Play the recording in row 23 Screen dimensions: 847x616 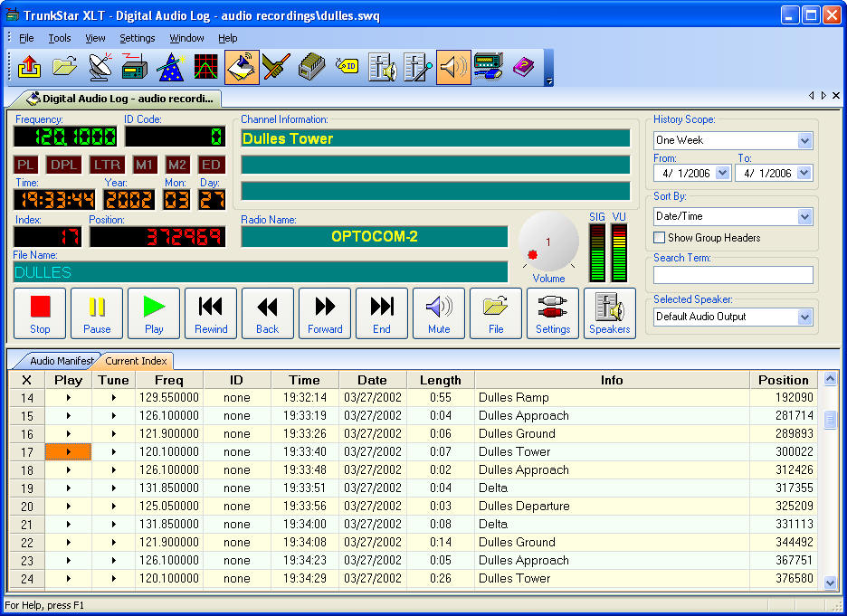tap(69, 561)
